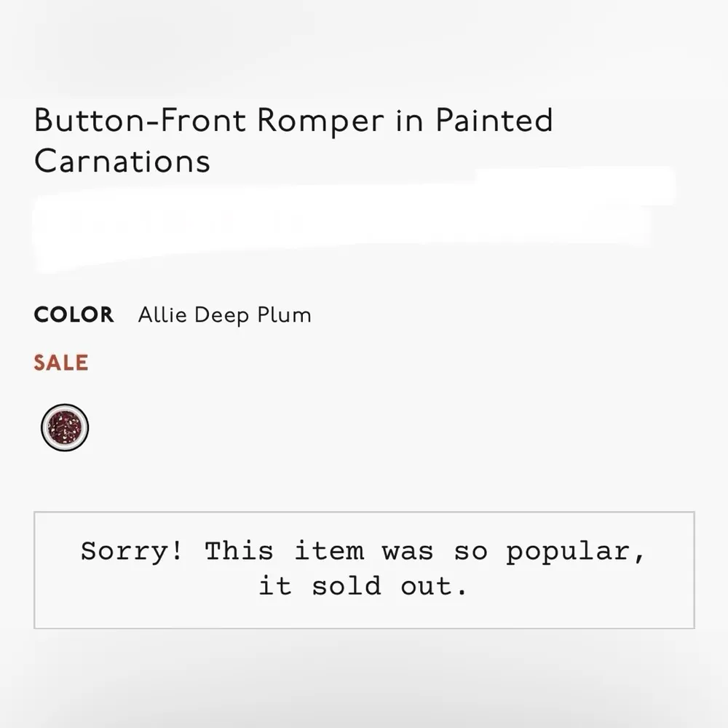This screenshot has height=728, width=728.
Task: Click the word "Plum" in color name
Action: (283, 314)
